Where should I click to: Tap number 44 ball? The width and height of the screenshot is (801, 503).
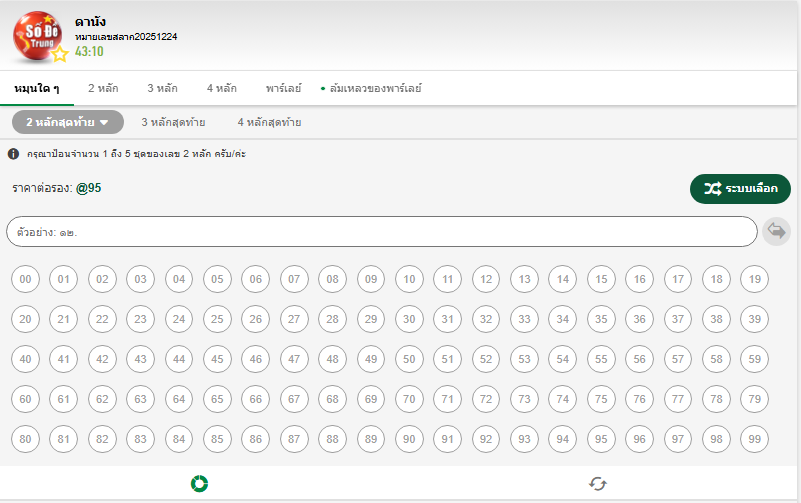click(179, 359)
